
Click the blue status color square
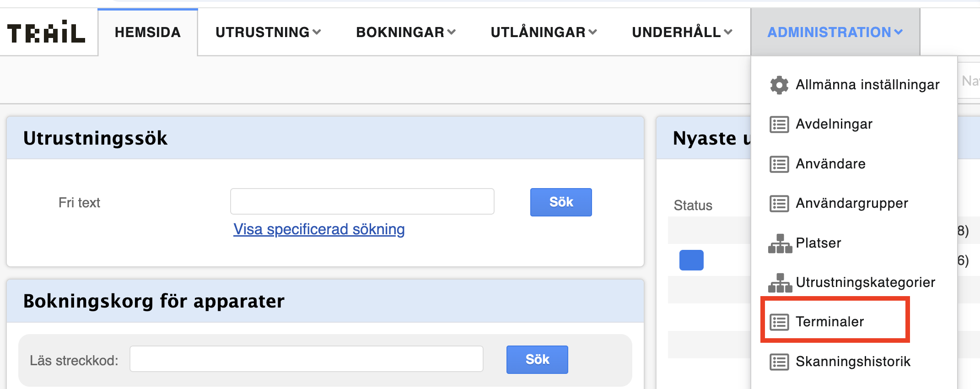(691, 260)
